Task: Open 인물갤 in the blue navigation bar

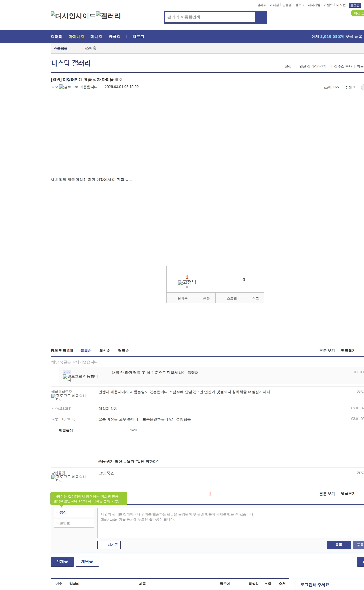Action: pos(114,37)
